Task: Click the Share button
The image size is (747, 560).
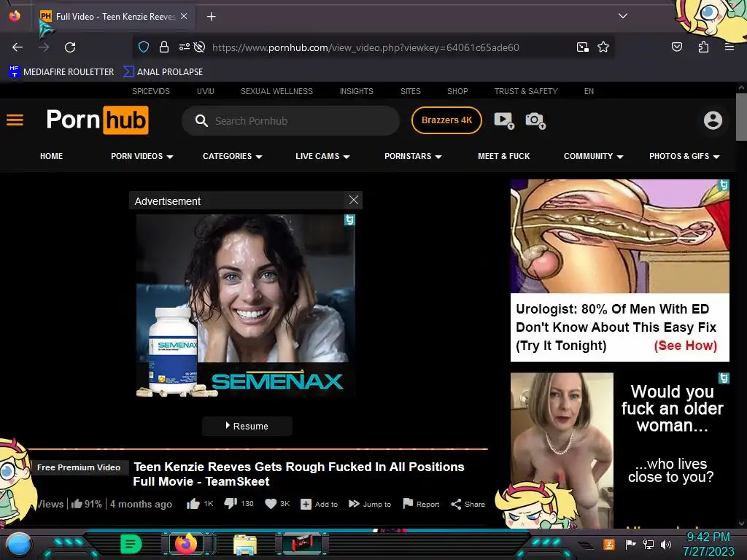Action: [x=468, y=504]
